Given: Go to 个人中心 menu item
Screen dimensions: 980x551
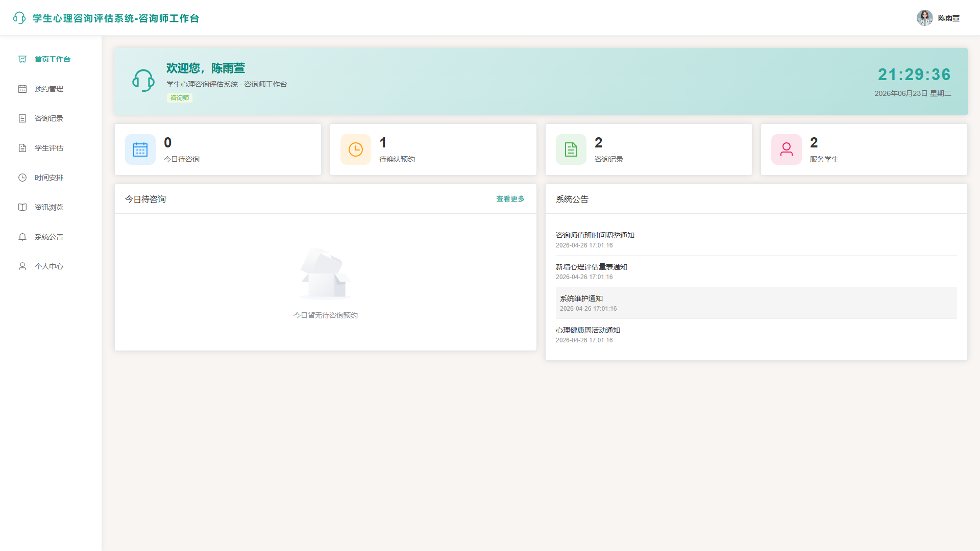Looking at the screenshot, I should [51, 266].
